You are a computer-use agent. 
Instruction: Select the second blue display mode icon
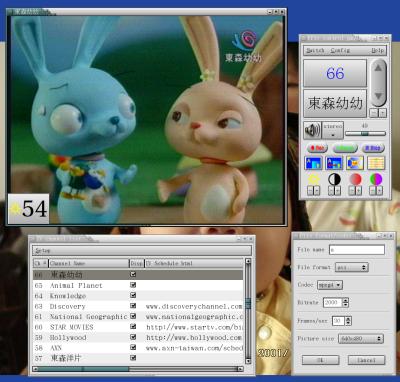[x=334, y=163]
